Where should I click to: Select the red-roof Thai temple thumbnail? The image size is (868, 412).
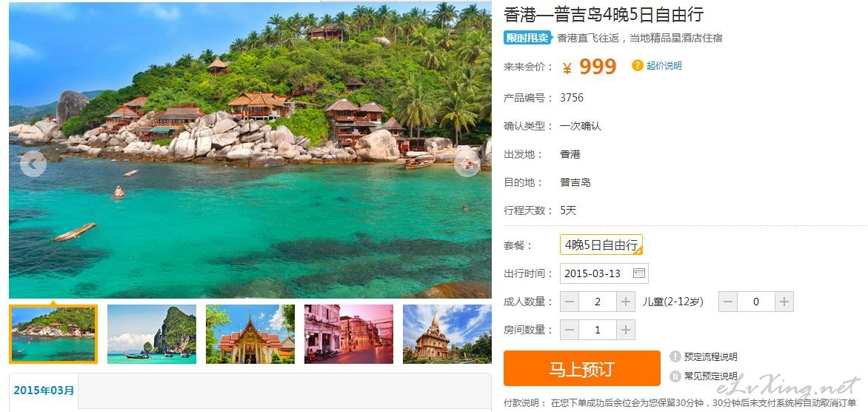coord(250,334)
